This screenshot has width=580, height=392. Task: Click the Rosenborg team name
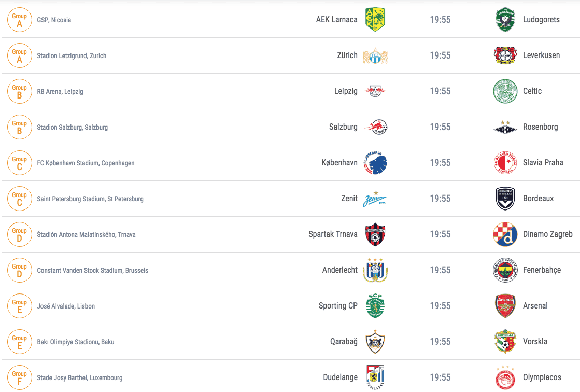click(x=541, y=127)
